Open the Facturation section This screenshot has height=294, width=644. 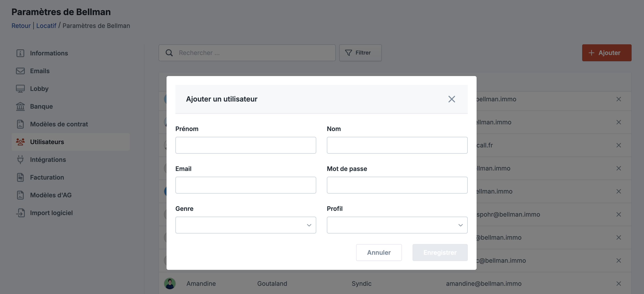click(x=70, y=177)
